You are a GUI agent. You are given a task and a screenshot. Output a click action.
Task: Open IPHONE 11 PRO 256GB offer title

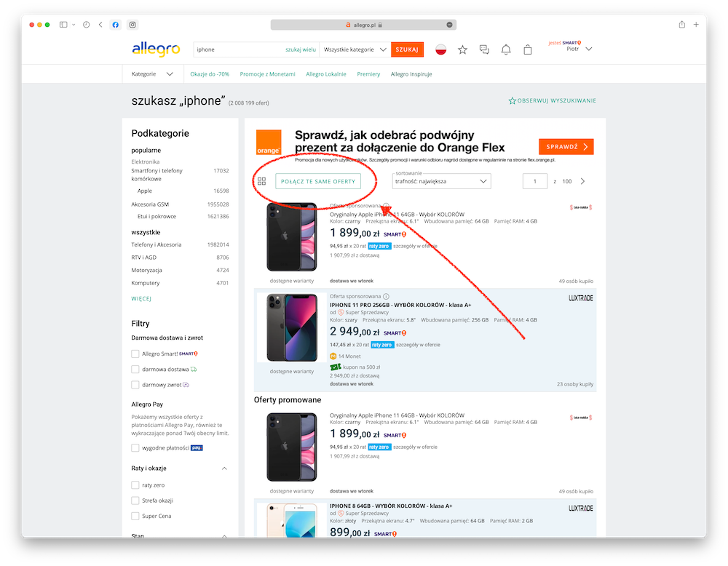[x=400, y=306]
